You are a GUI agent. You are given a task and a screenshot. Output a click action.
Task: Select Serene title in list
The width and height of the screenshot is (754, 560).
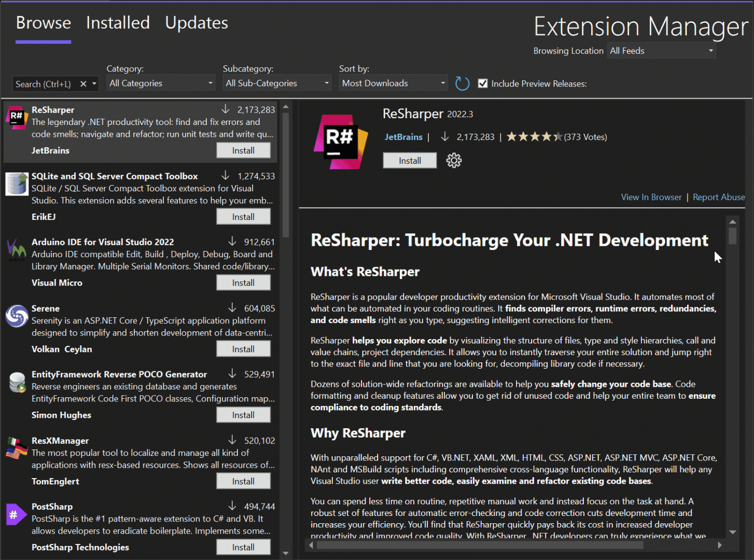click(x=46, y=309)
